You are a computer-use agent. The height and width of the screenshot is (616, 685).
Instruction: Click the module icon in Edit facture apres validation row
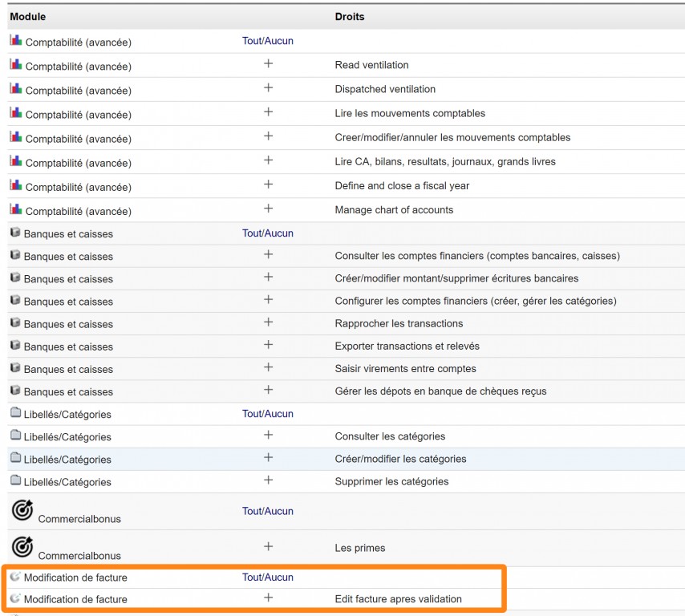[15, 598]
